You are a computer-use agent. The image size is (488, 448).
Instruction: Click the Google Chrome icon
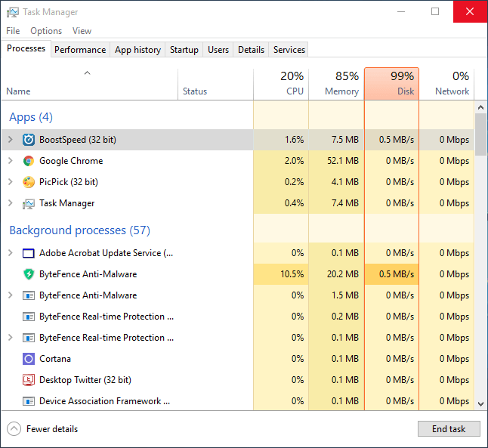[28, 161]
